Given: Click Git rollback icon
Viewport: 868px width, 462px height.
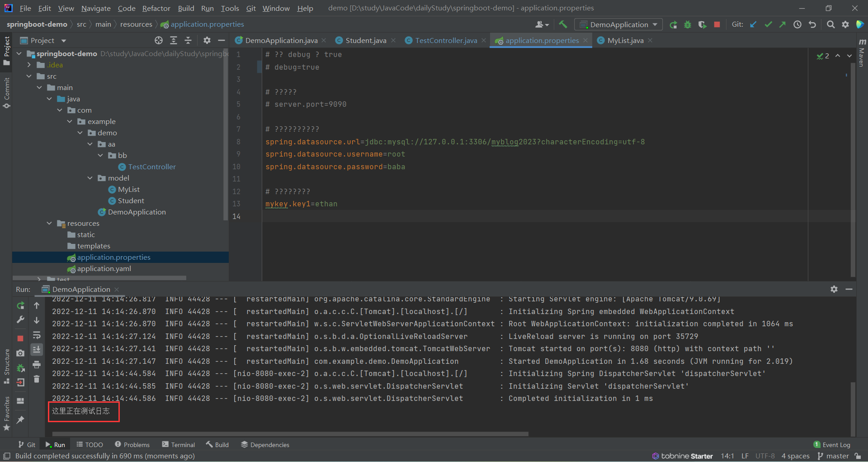Looking at the screenshot, I should [x=812, y=24].
